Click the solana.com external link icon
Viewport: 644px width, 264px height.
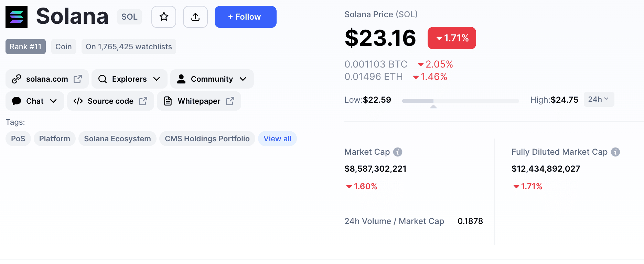pyautogui.click(x=78, y=79)
